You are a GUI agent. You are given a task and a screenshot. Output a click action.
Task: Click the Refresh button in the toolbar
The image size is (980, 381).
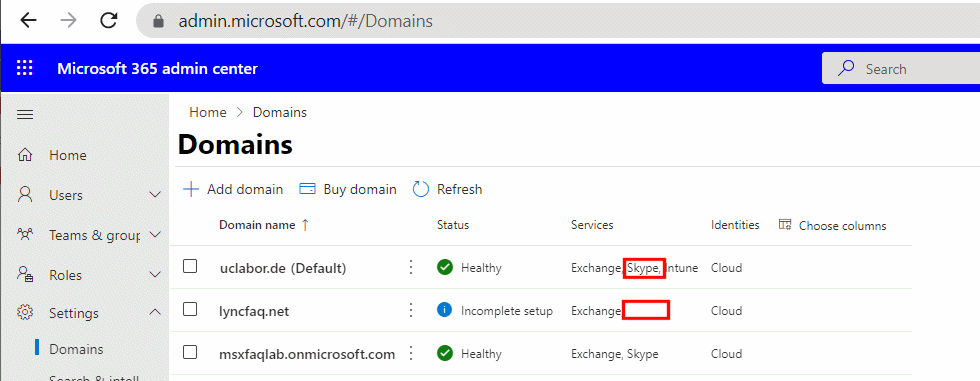click(448, 189)
